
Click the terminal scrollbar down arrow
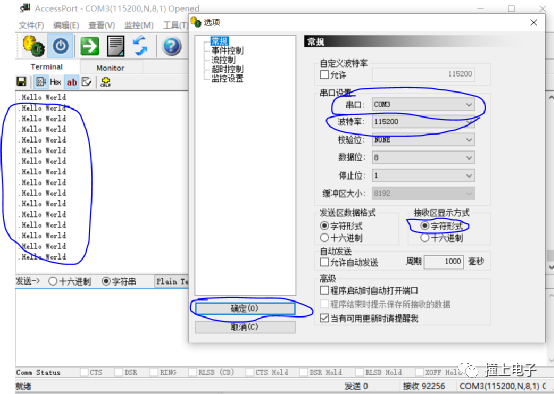point(550,267)
